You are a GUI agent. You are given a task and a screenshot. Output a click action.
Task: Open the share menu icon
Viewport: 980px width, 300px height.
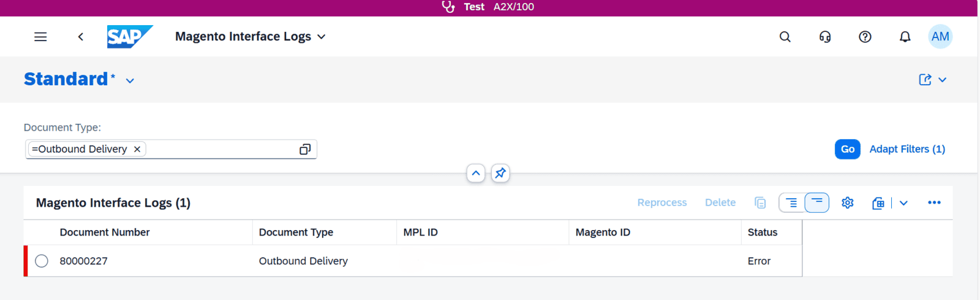(x=925, y=80)
